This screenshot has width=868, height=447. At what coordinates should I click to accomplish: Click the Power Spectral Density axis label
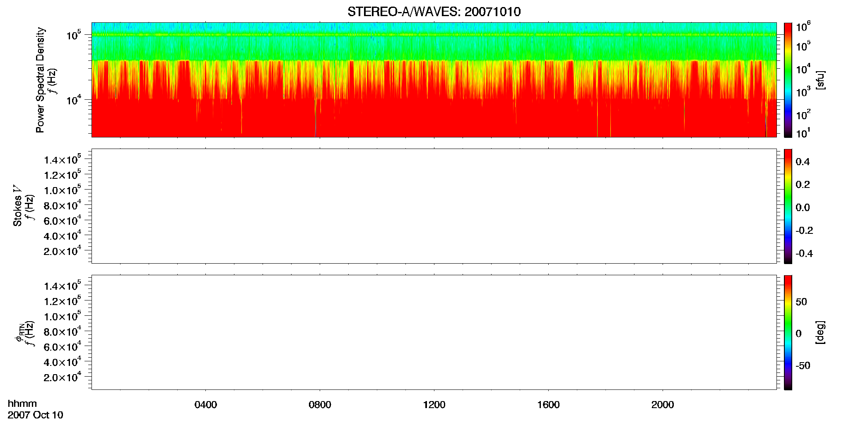[x=40, y=80]
